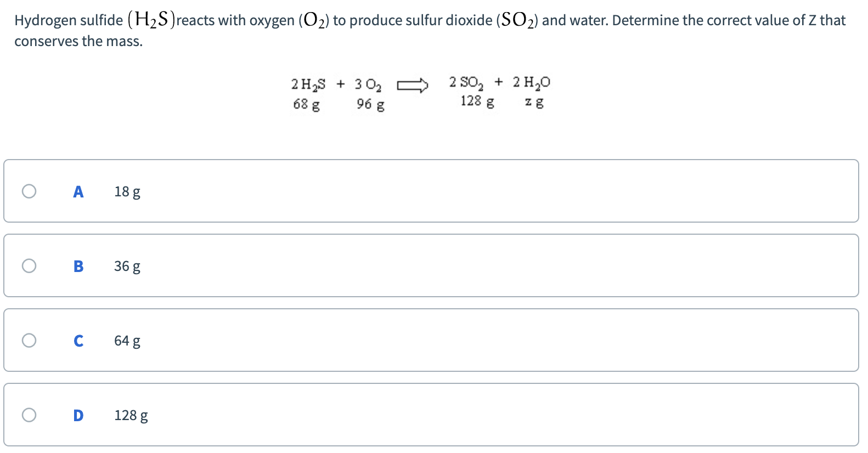Select the radio button for option B
868x453 pixels.
[x=29, y=265]
